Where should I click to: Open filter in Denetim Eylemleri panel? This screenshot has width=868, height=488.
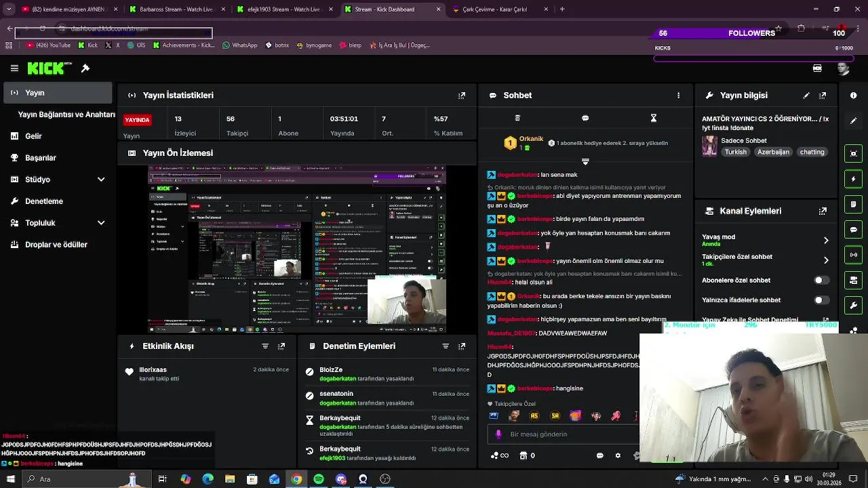446,346
